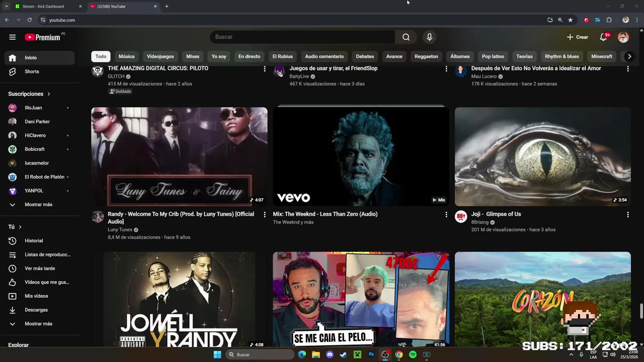The height and width of the screenshot is (362, 644).
Task: Reload the YouTube page
Action: [x=30, y=20]
